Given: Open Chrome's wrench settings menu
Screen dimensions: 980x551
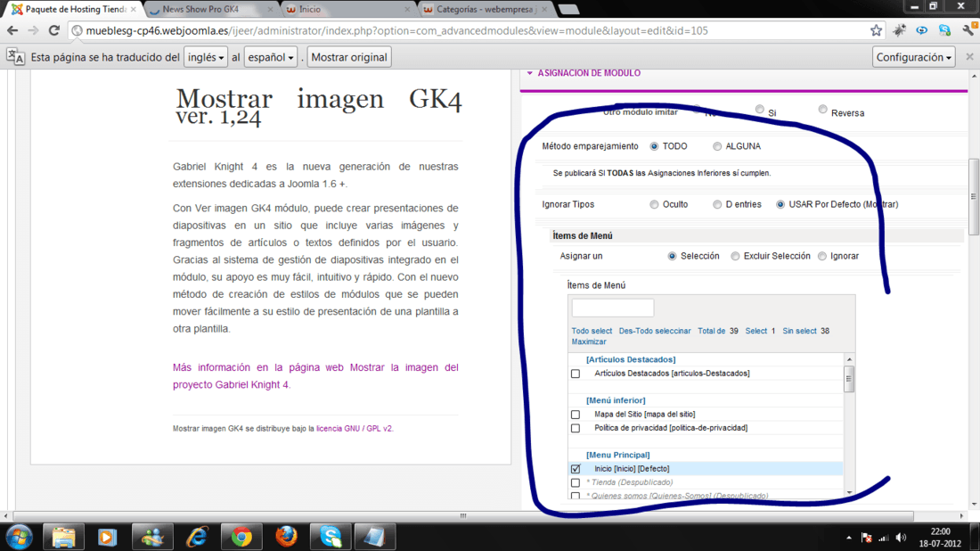Looking at the screenshot, I should 968,30.
